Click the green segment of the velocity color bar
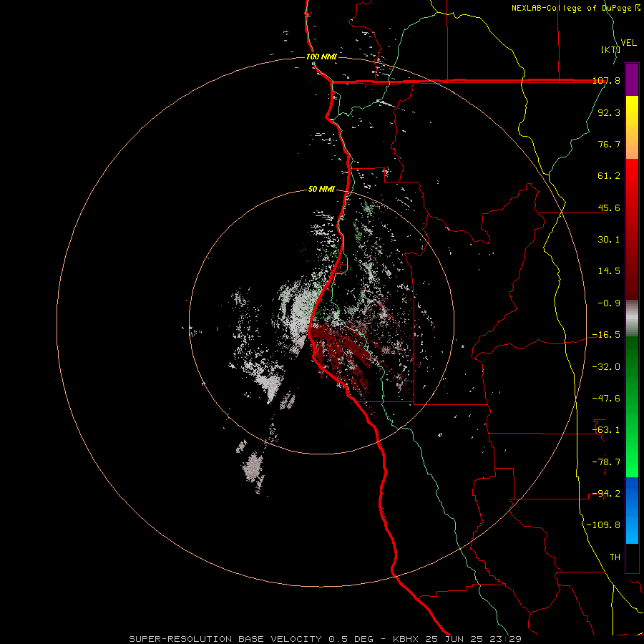 (x=632, y=406)
